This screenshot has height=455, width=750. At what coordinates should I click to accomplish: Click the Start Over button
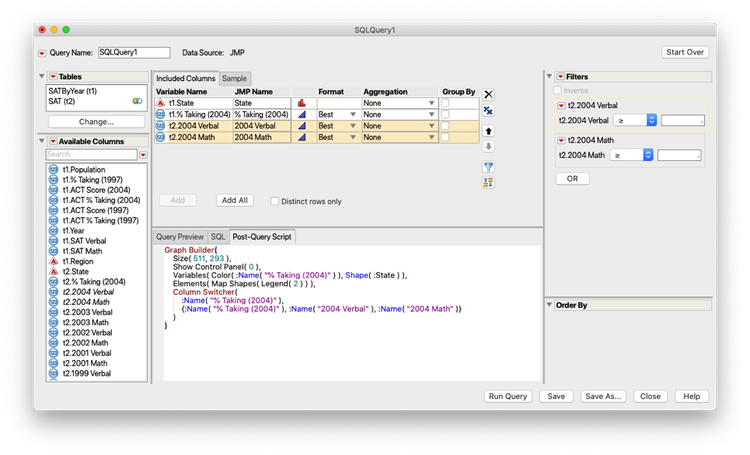685,52
